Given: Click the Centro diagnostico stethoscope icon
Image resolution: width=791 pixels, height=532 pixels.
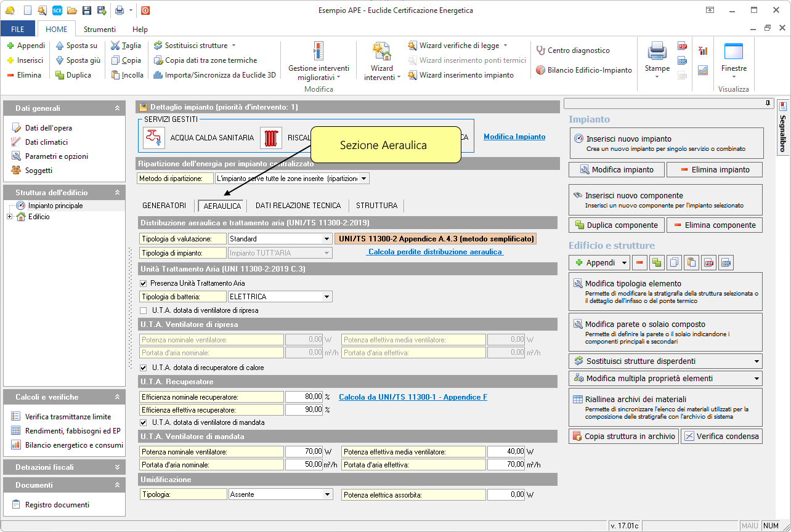Looking at the screenshot, I should coord(541,50).
